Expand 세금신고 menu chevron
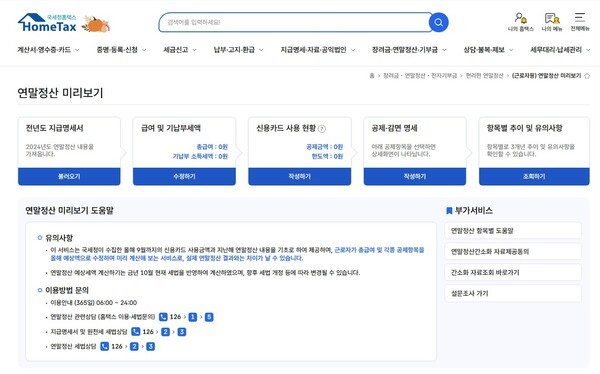600x374 pixels. coord(194,50)
